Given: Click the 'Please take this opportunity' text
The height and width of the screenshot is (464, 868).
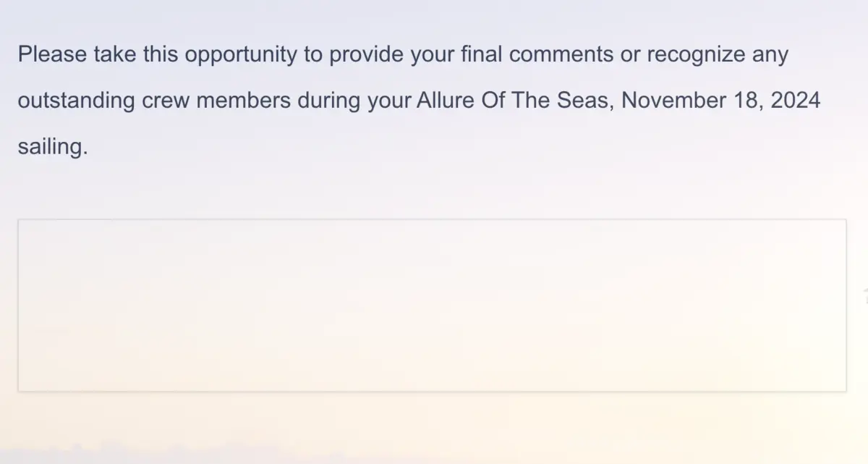Looking at the screenshot, I should pyautogui.click(x=156, y=54).
